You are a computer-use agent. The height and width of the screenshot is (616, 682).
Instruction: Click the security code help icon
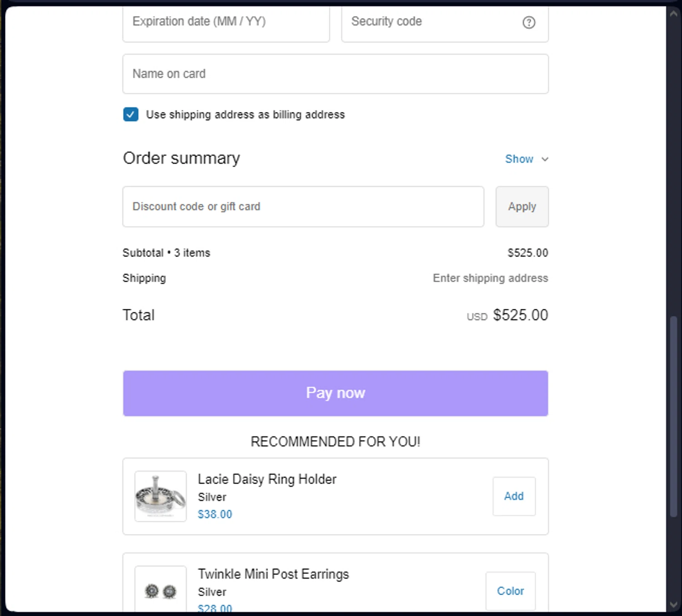[x=528, y=22]
